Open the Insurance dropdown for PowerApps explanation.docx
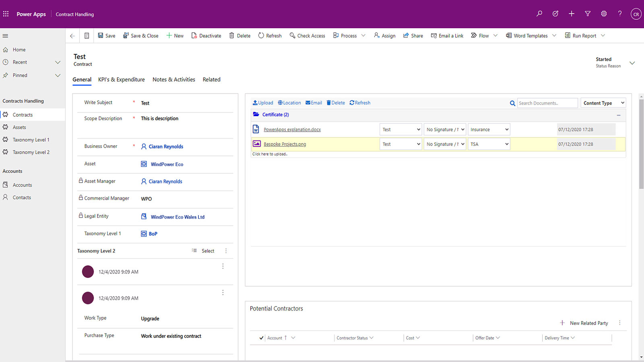Viewport: 644px width, 362px height. tap(489, 130)
